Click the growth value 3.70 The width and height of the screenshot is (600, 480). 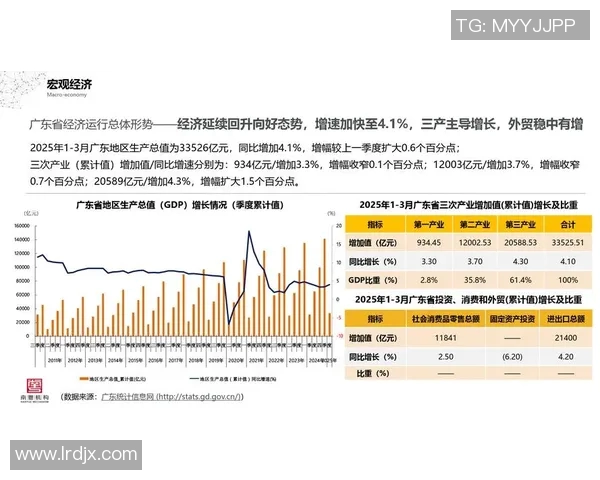point(474,261)
